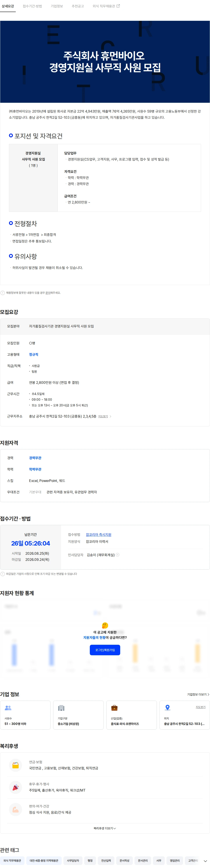Click the info icon beside 채용정보에 잘못된 내용이 notice

(3, 293)
